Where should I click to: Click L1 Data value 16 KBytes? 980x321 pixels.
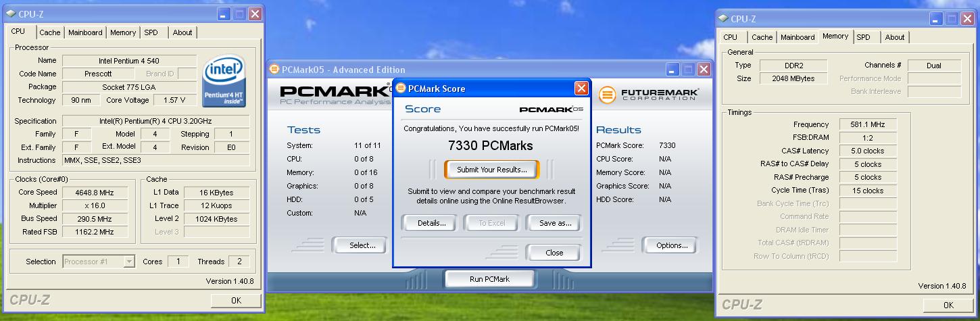point(216,193)
